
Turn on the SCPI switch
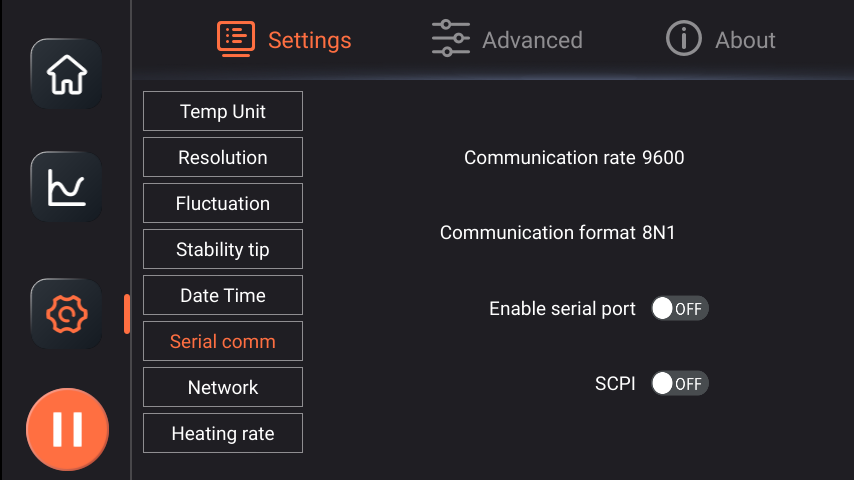pos(679,383)
